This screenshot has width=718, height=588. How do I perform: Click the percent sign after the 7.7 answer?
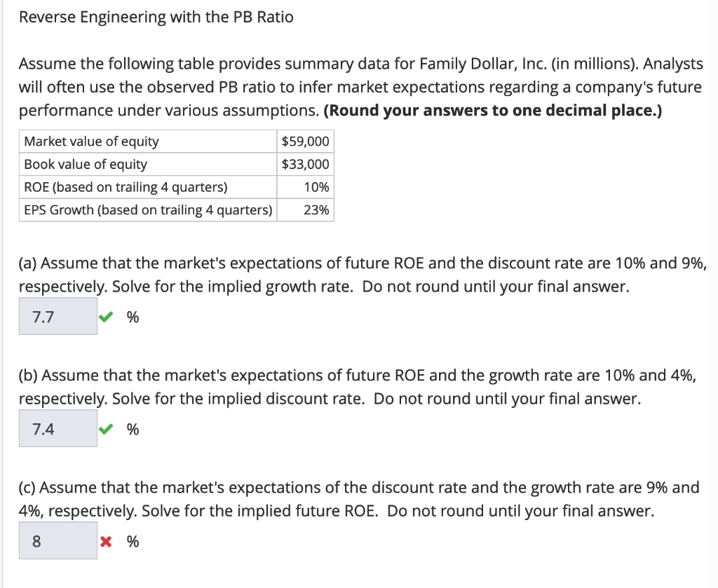[131, 317]
